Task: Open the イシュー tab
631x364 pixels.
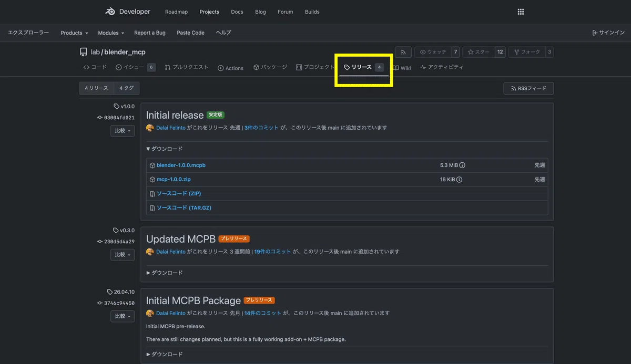Action: click(135, 67)
